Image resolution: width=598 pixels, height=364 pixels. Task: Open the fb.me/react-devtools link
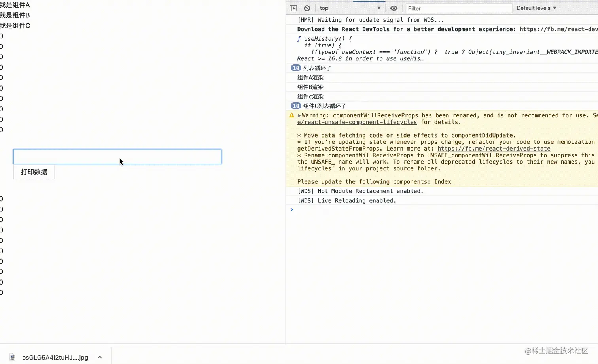point(558,29)
